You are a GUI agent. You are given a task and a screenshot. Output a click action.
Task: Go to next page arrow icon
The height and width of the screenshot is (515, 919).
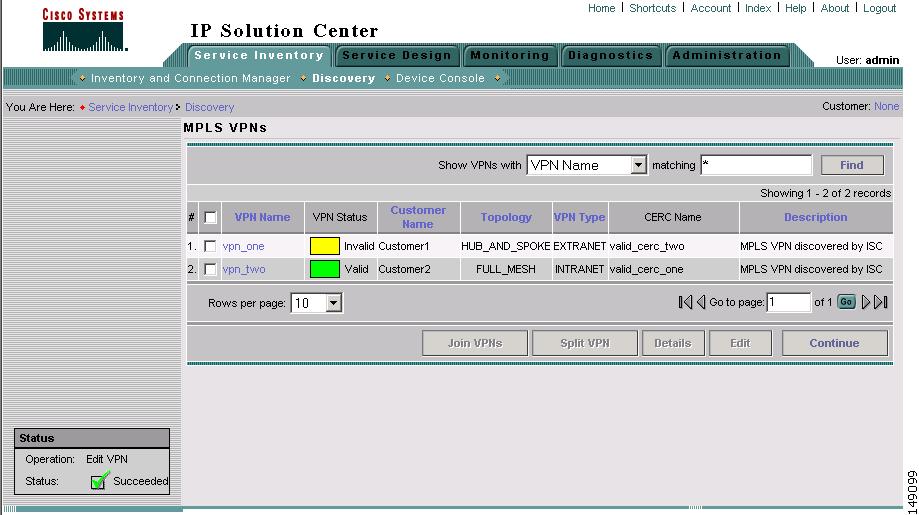(865, 302)
